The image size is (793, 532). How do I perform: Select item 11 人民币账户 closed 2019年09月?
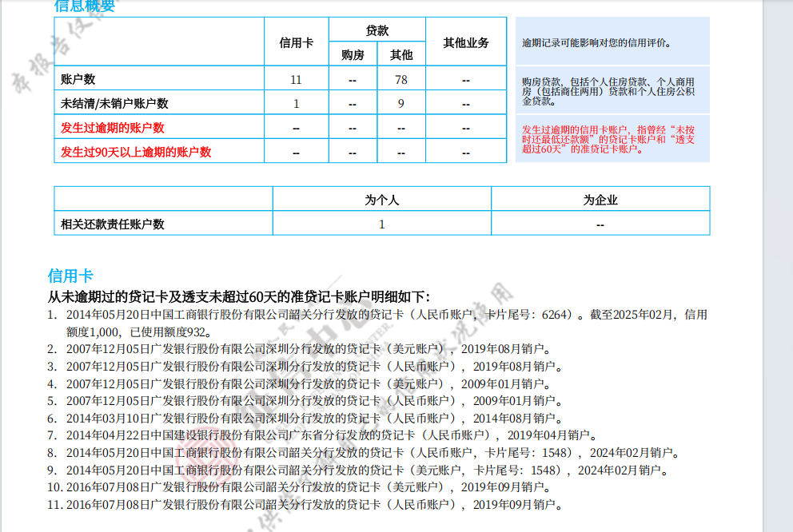tap(305, 505)
